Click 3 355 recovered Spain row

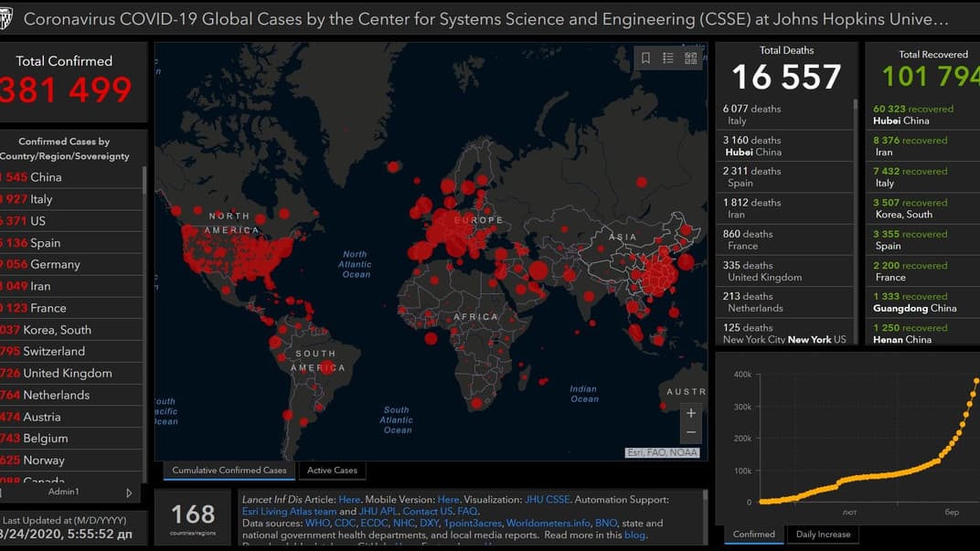click(x=923, y=240)
